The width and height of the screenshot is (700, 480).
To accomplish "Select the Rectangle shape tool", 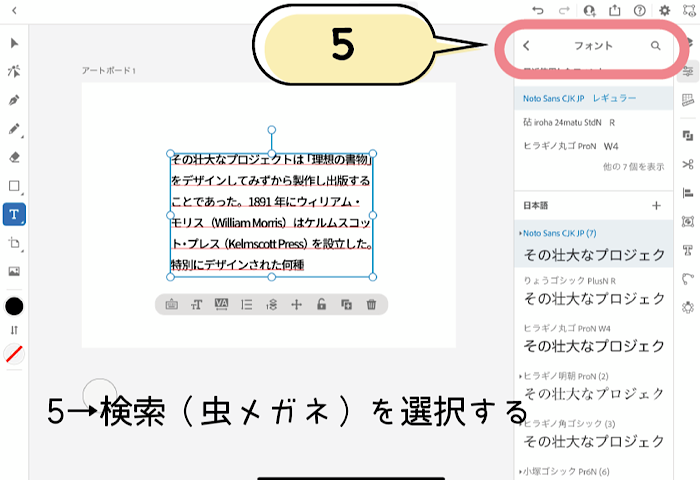I will click(x=14, y=186).
